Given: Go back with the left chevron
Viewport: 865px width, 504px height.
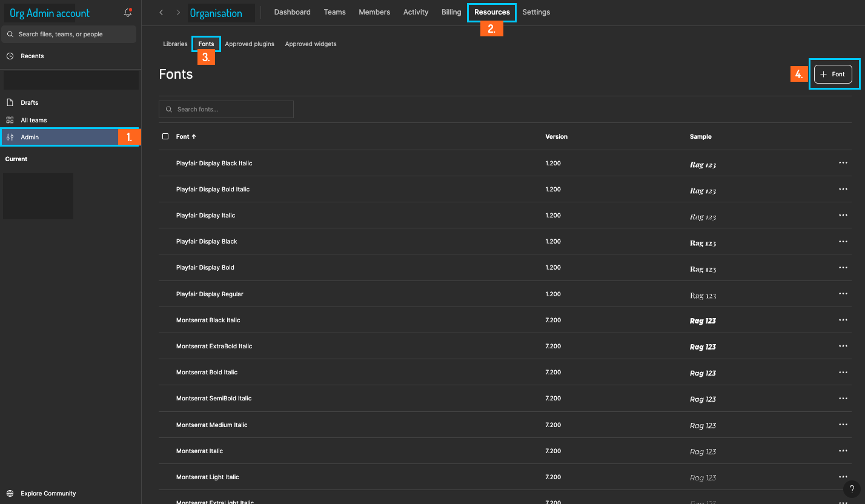Looking at the screenshot, I should point(161,12).
